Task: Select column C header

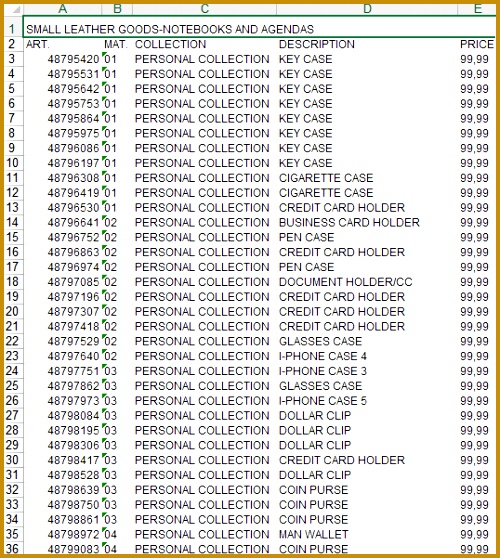Action: [x=204, y=9]
